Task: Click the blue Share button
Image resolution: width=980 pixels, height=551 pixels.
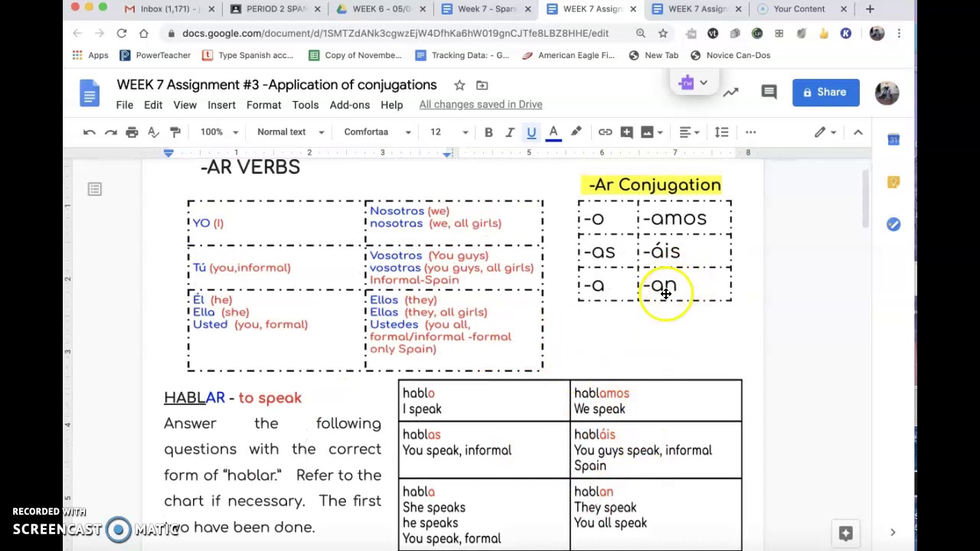Action: pos(825,93)
